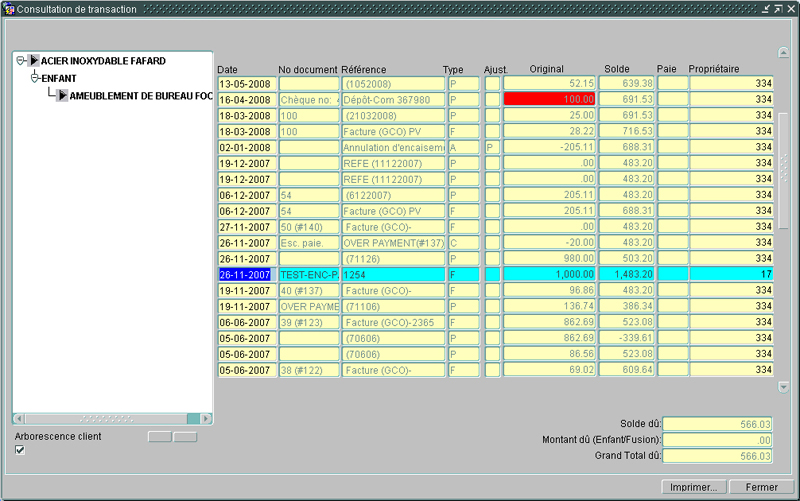Click first small button beside Arborescence client
This screenshot has height=501, width=800.
pyautogui.click(x=159, y=437)
